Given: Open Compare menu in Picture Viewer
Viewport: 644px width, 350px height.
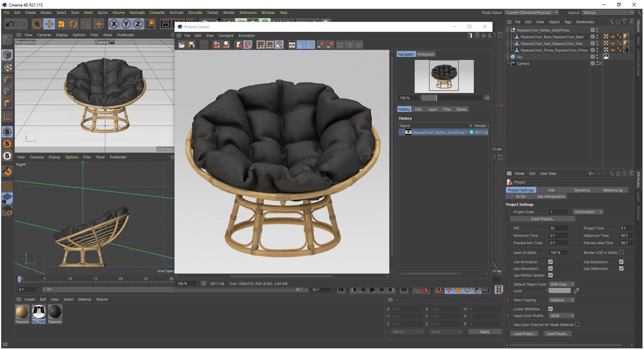Looking at the screenshot, I should pos(226,36).
